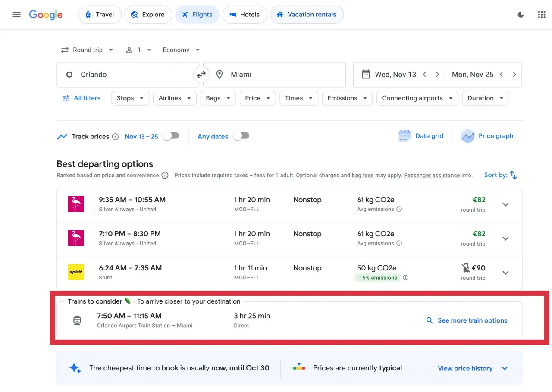The width and height of the screenshot is (552, 392).
Task: Select the Wed, Nov 13 departure date
Action: pyautogui.click(x=395, y=75)
